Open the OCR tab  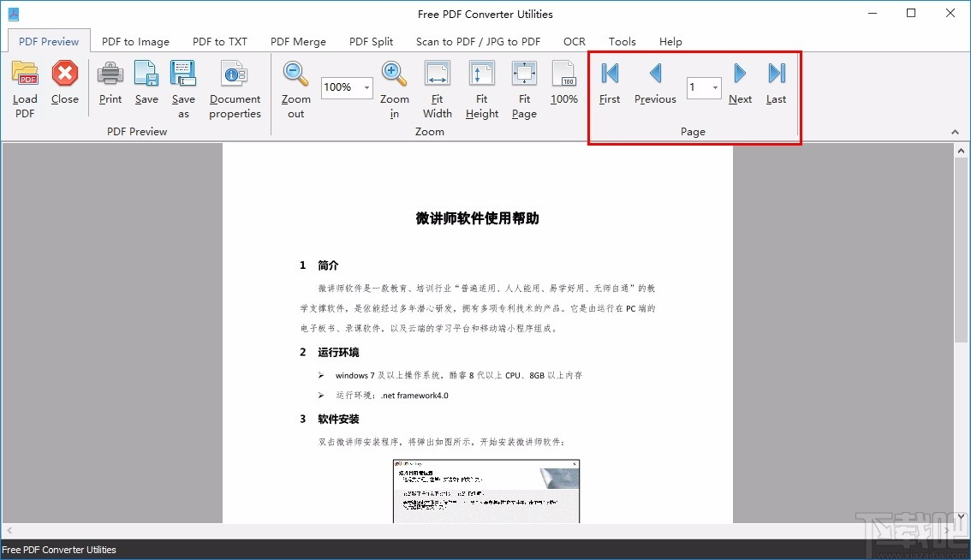click(x=574, y=41)
